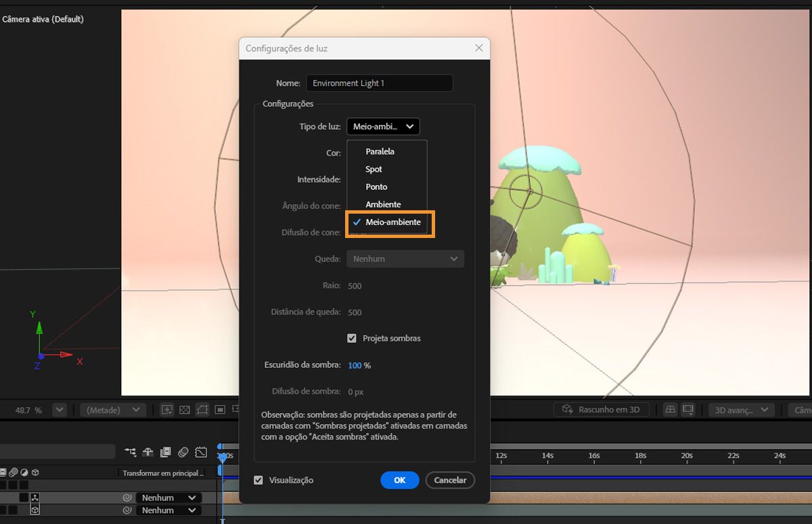The width and height of the screenshot is (812, 524).
Task: Toggle the 3D ground plane icon
Action: (x=670, y=410)
